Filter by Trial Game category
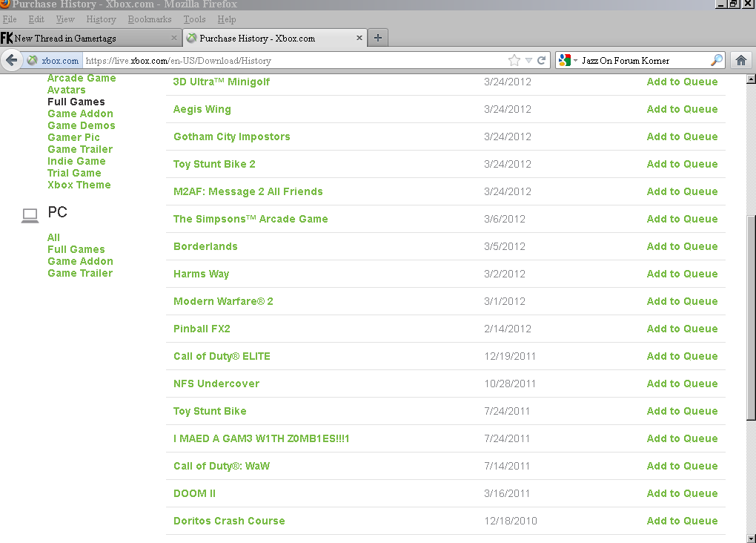Viewport: 756px width, 543px height. coord(74,173)
